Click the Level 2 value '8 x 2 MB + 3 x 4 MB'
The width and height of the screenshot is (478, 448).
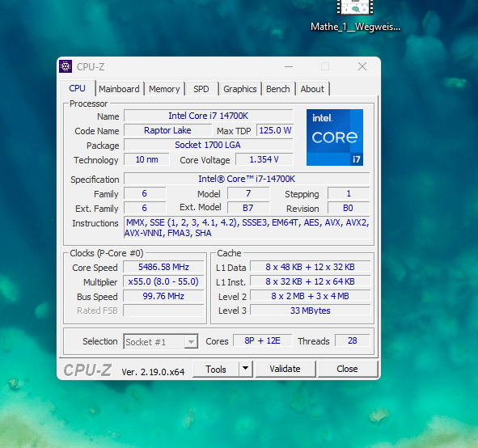311,296
